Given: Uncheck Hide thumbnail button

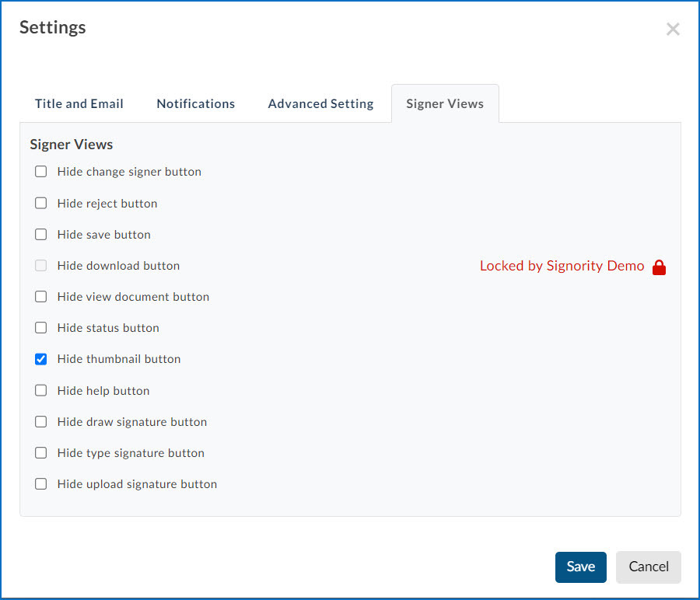Looking at the screenshot, I should pos(40,359).
